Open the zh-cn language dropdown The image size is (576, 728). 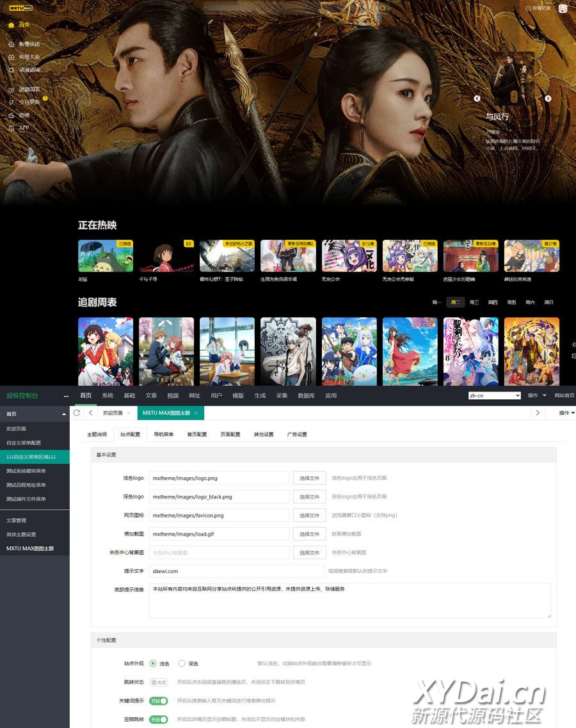pyautogui.click(x=495, y=395)
